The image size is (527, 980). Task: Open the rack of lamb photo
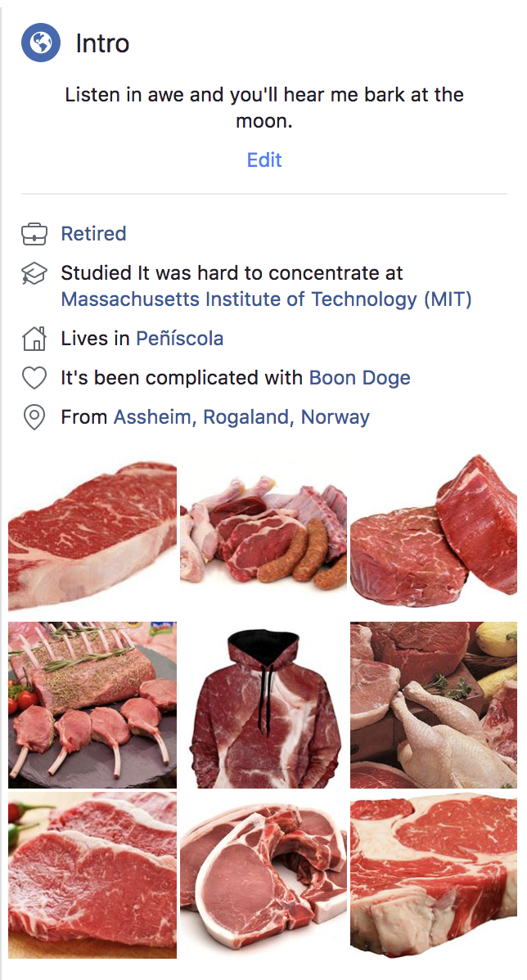tap(92, 705)
